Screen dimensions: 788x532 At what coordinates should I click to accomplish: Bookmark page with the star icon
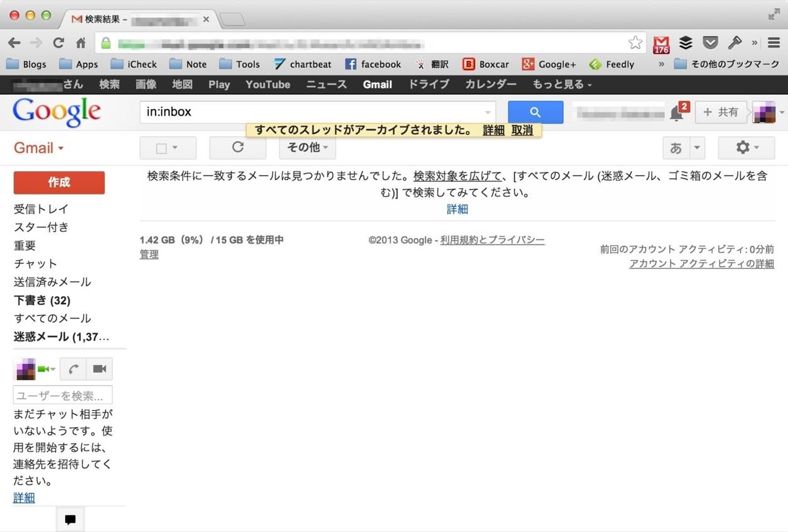[x=636, y=43]
